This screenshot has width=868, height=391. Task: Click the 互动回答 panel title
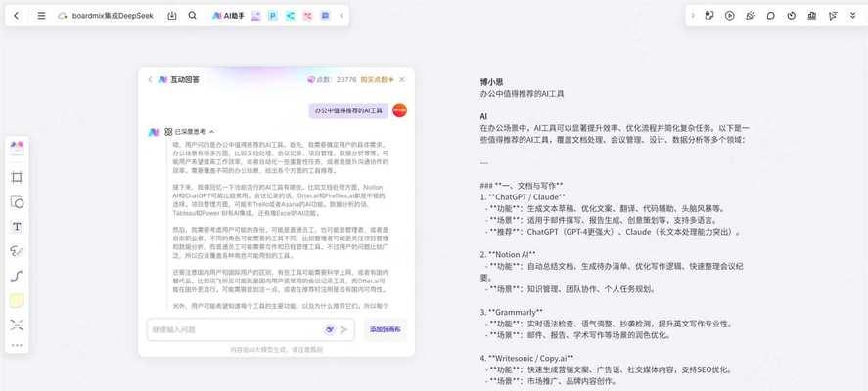[x=185, y=79]
